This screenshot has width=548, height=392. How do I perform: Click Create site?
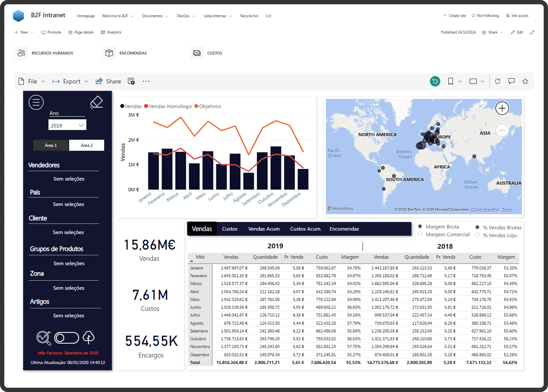pos(454,15)
